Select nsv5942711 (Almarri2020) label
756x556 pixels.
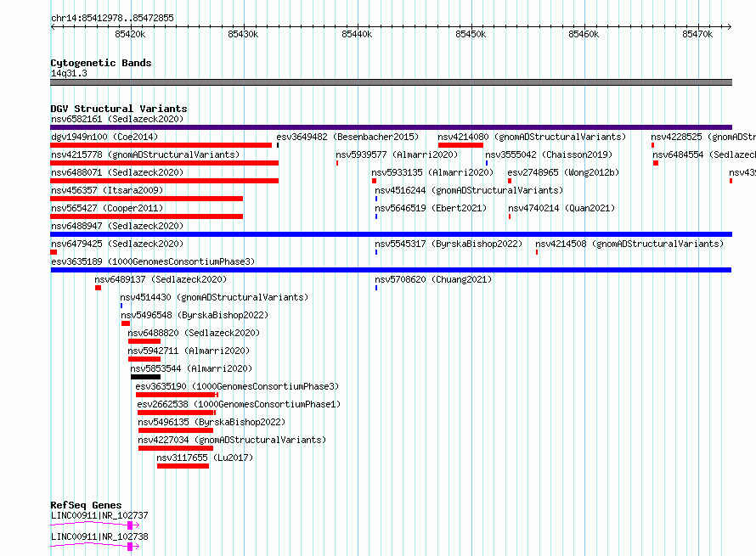pyautogui.click(x=189, y=351)
